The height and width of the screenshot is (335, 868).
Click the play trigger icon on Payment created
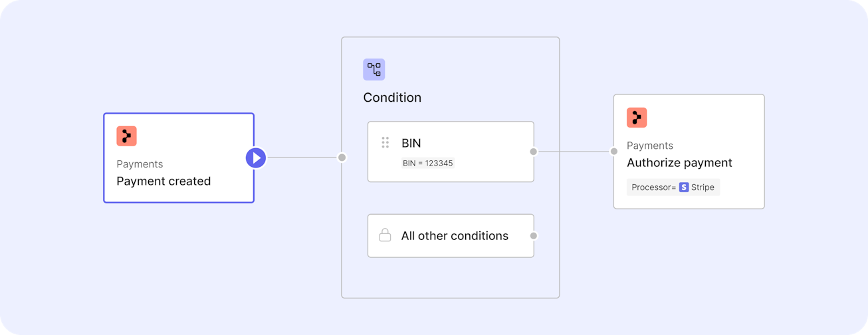coord(256,158)
